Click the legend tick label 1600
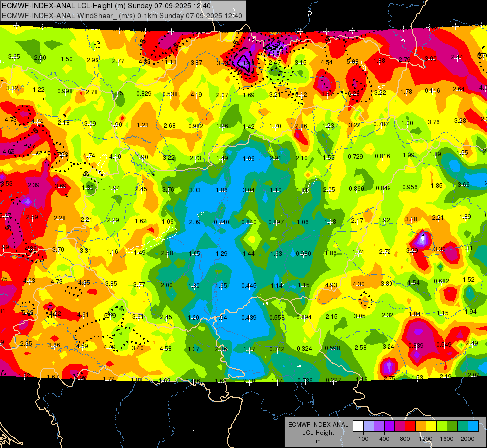 pos(447,439)
